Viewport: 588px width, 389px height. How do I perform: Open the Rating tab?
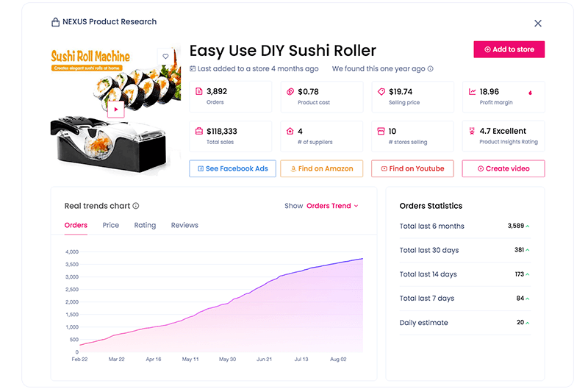pyautogui.click(x=145, y=225)
